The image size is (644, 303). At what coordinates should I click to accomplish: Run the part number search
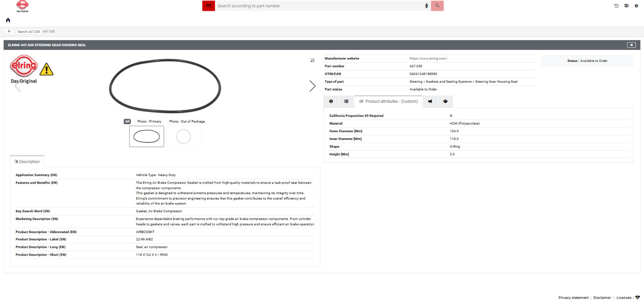click(x=437, y=6)
